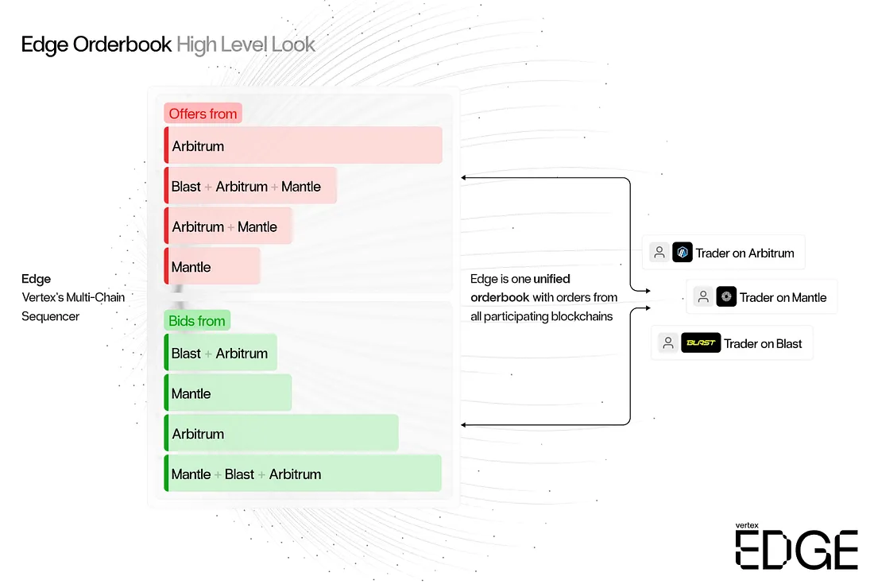Click the Mantle + Blast + Arbitrum bid bar
This screenshot has height=588, width=874.
click(x=303, y=474)
